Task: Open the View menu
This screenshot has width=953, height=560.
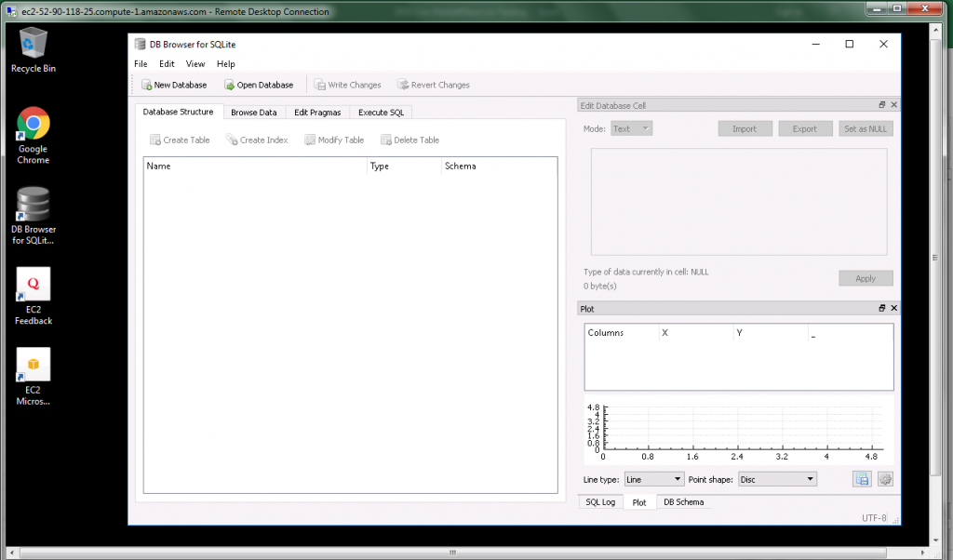Action: 195,63
